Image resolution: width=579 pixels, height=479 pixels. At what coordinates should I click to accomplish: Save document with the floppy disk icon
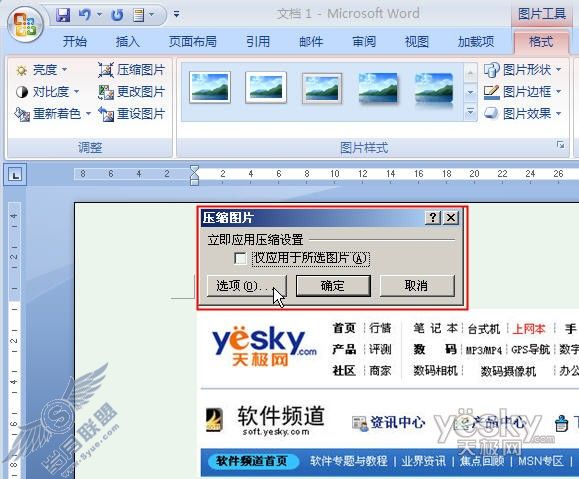63,15
